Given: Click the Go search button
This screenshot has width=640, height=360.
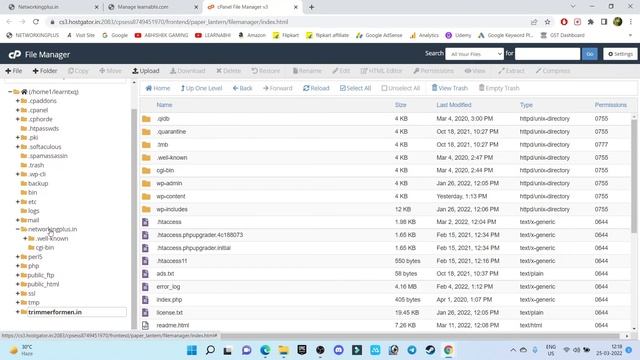Looking at the screenshot, I should point(589,54).
